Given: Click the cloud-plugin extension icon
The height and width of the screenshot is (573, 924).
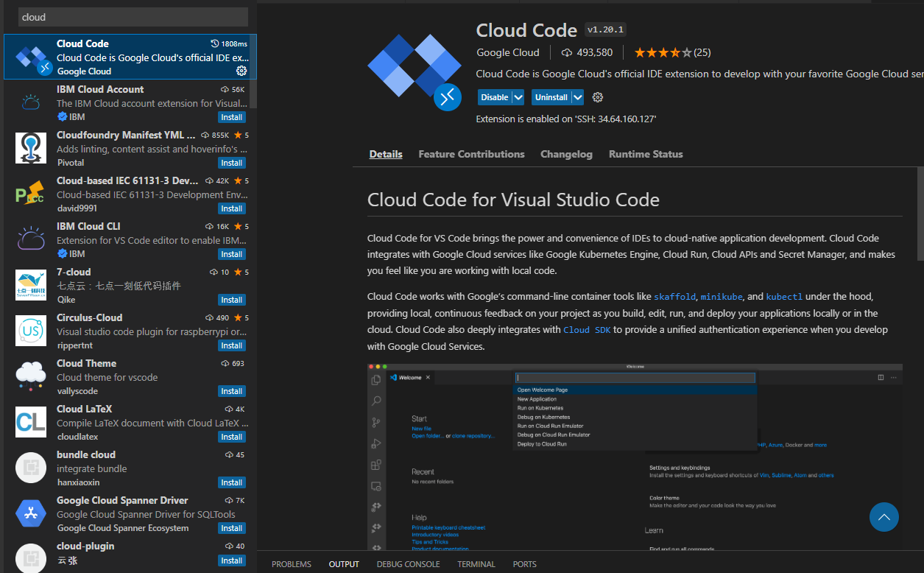Looking at the screenshot, I should [31, 559].
